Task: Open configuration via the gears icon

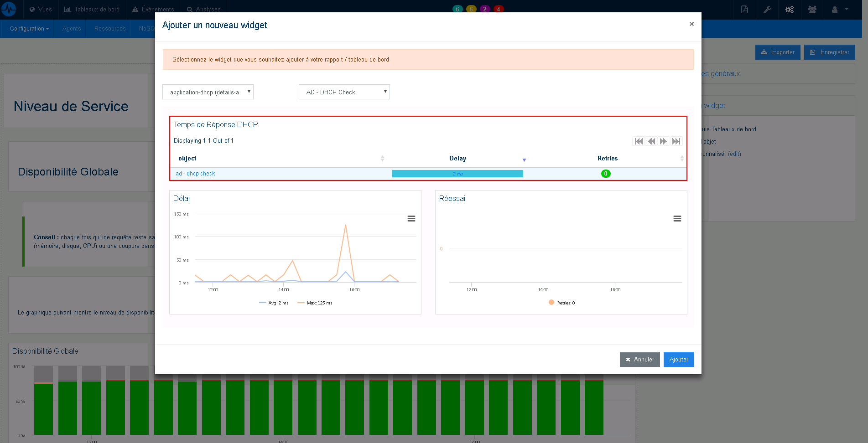Action: click(x=790, y=9)
